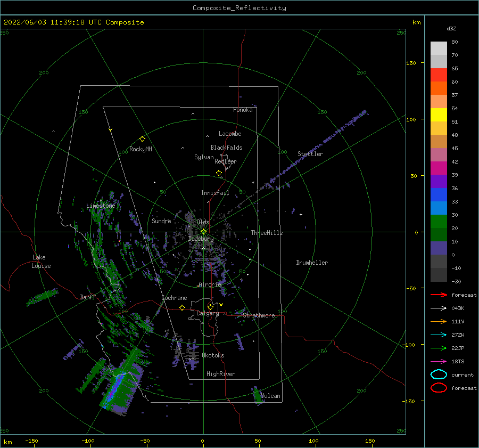Select the magenta 39-42 dBZ swatch
This screenshot has width=479, height=448.
click(439, 168)
